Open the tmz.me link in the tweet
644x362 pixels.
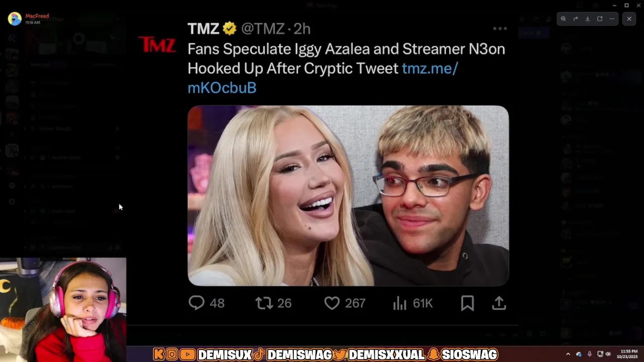(x=323, y=77)
